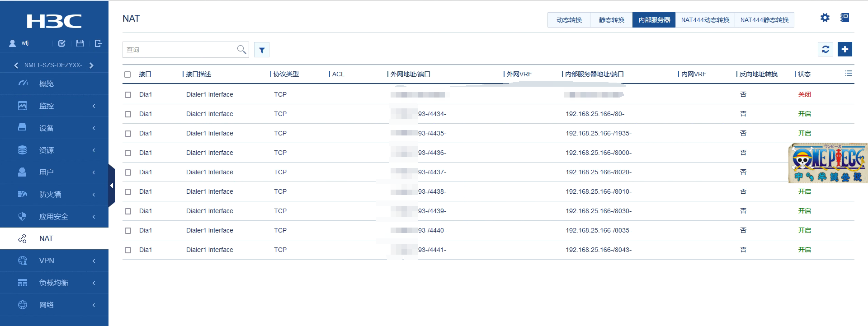Click the save configuration floppy icon

click(80, 43)
